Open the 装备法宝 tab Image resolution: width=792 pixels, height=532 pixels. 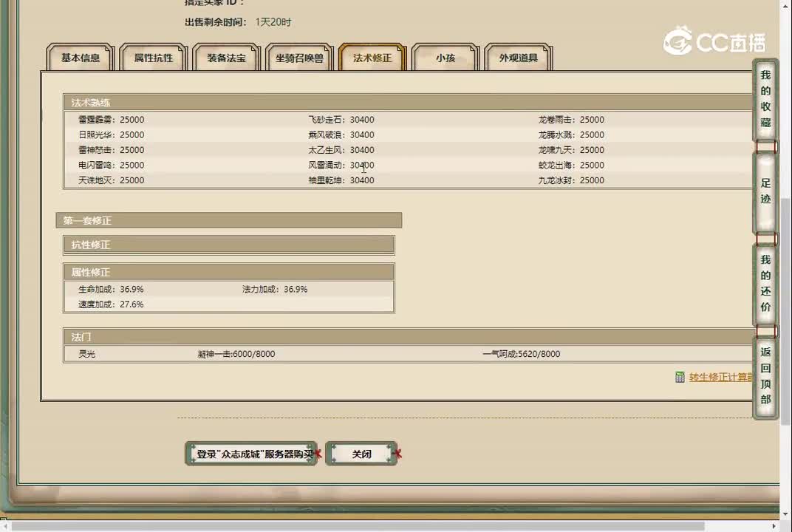[x=225, y=57]
